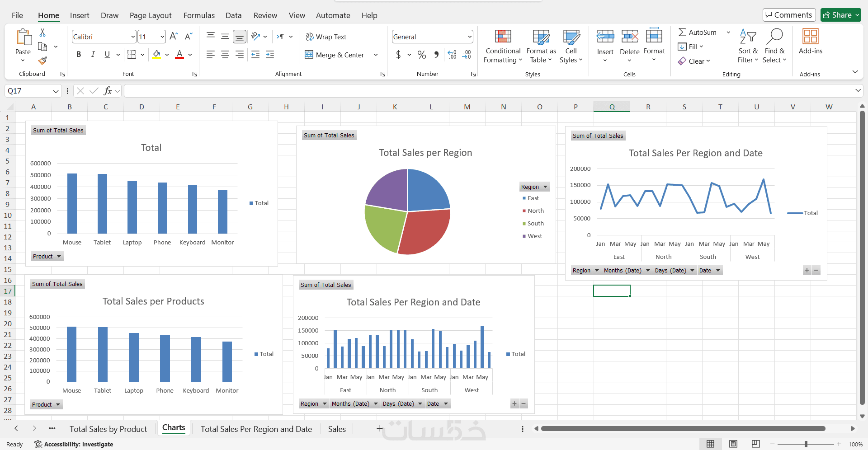
Task: Activate the Format Painter brush icon
Action: click(42, 61)
